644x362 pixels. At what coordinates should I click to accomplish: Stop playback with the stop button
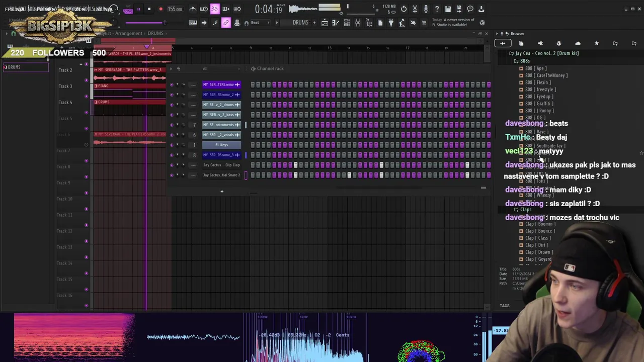(149, 9)
